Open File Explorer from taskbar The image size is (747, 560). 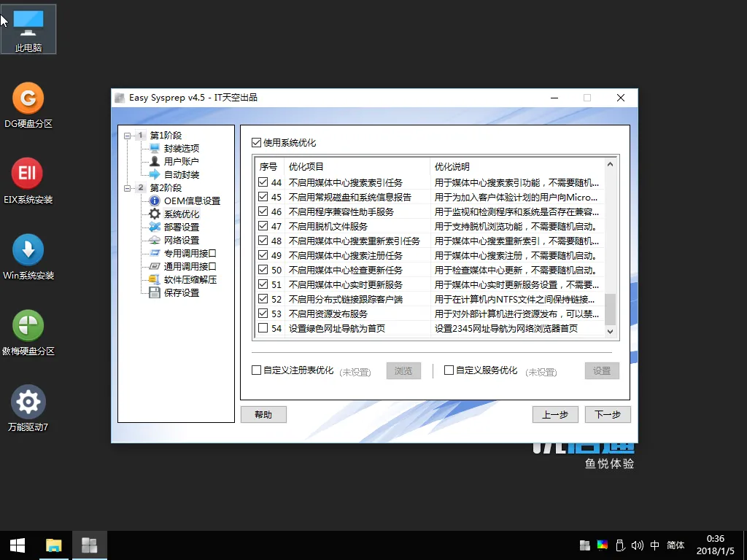(54, 545)
